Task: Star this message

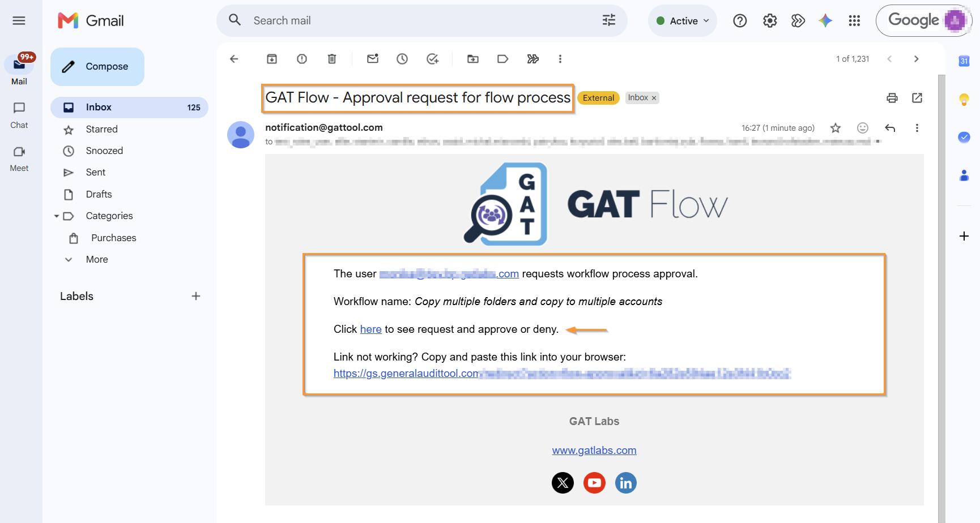Action: (836, 128)
